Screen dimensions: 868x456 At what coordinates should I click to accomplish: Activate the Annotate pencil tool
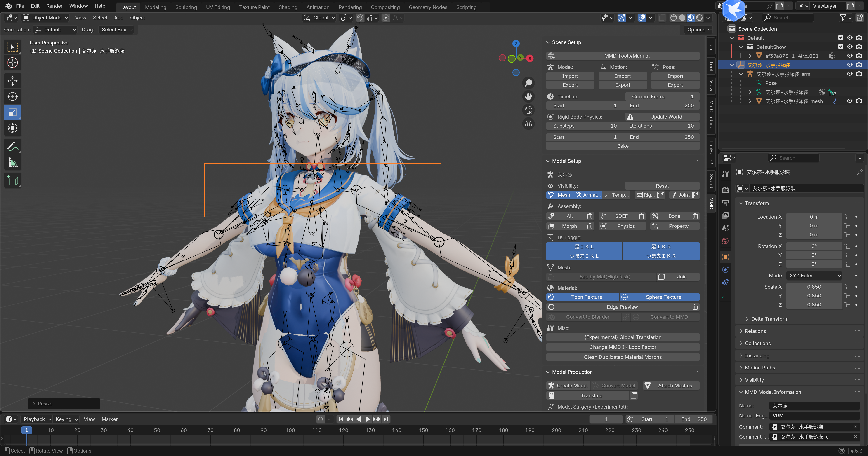pos(12,147)
